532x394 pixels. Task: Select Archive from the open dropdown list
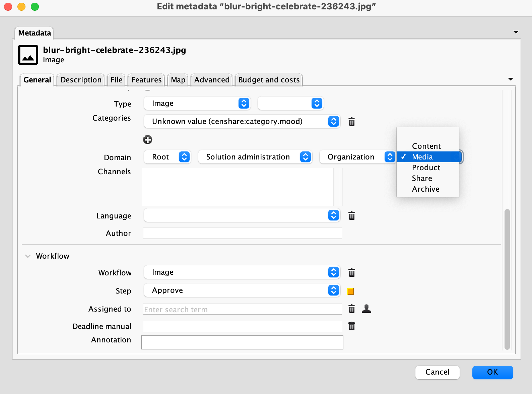click(x=425, y=189)
